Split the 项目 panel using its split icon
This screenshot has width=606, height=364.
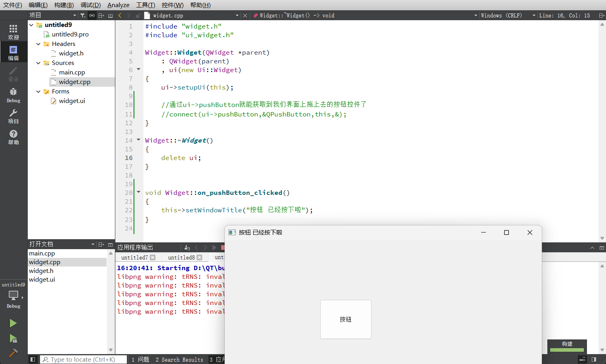(101, 15)
